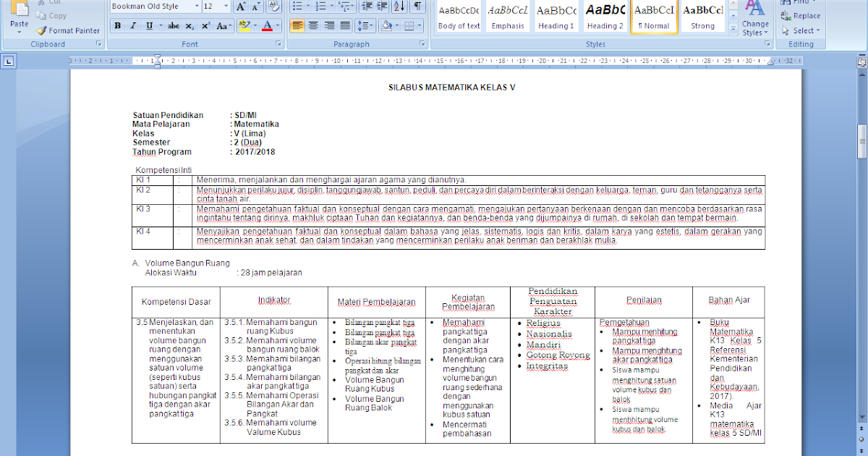Apply the Normal style
The width and height of the screenshot is (868, 456).
[655, 17]
